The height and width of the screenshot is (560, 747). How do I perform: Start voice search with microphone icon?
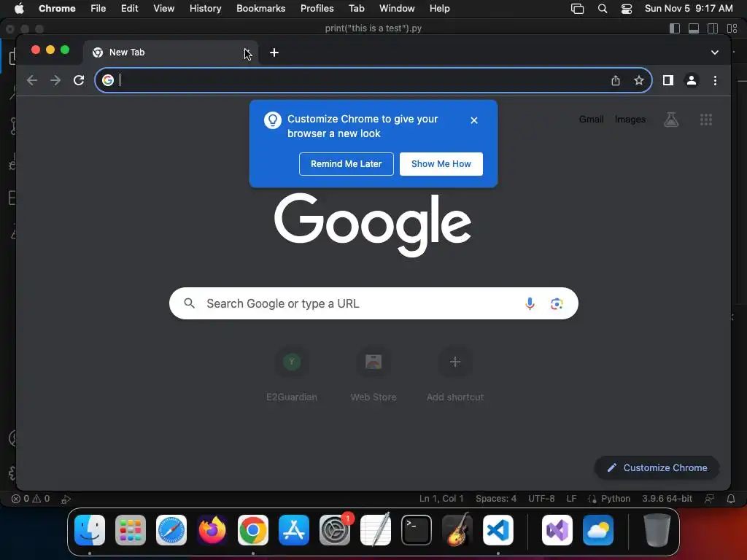click(530, 303)
